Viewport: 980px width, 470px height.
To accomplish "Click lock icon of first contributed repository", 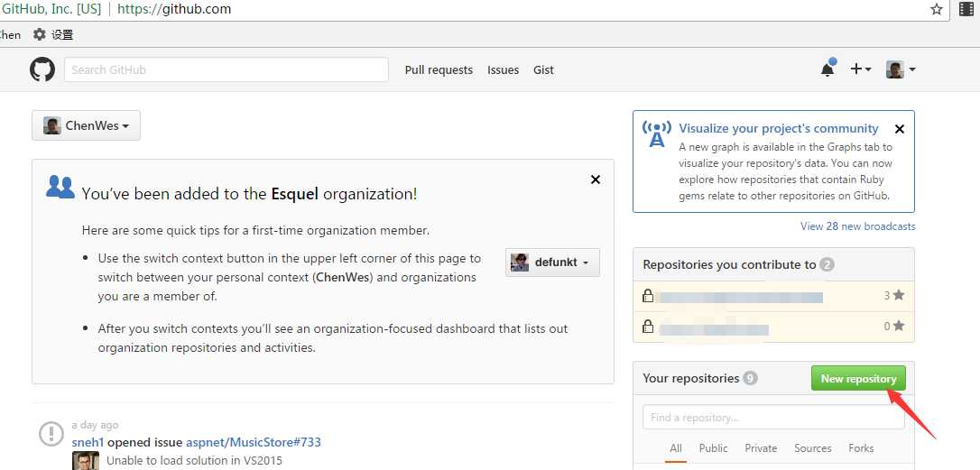I will point(648,296).
